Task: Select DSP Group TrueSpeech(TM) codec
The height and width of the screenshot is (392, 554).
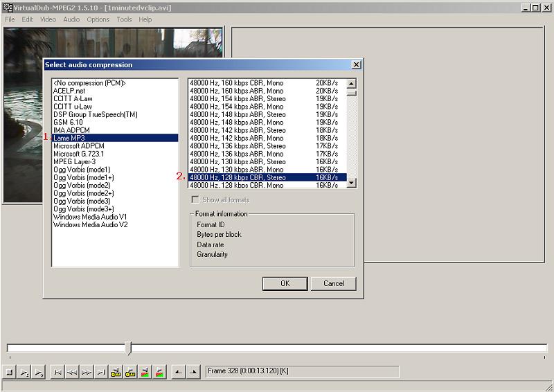Action: click(115, 114)
